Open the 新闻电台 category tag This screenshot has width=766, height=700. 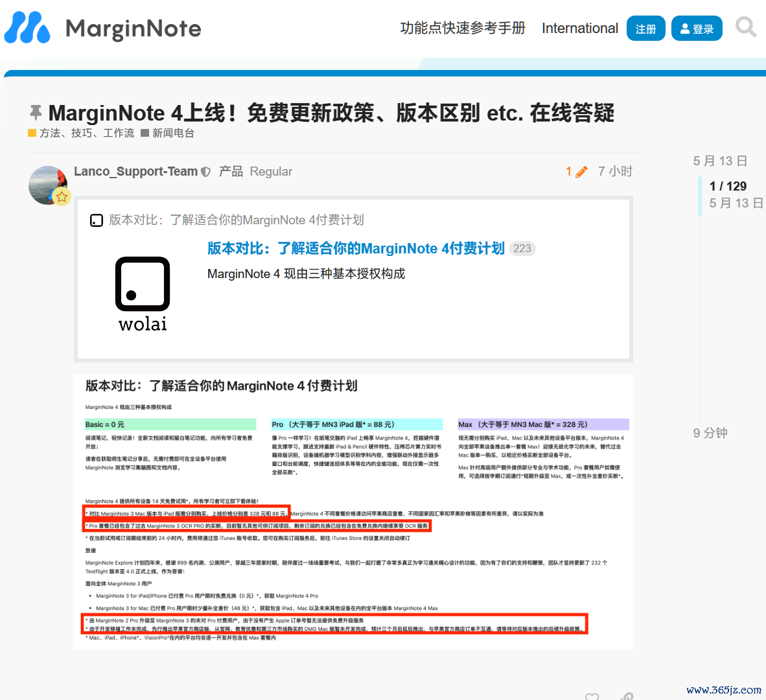click(173, 133)
